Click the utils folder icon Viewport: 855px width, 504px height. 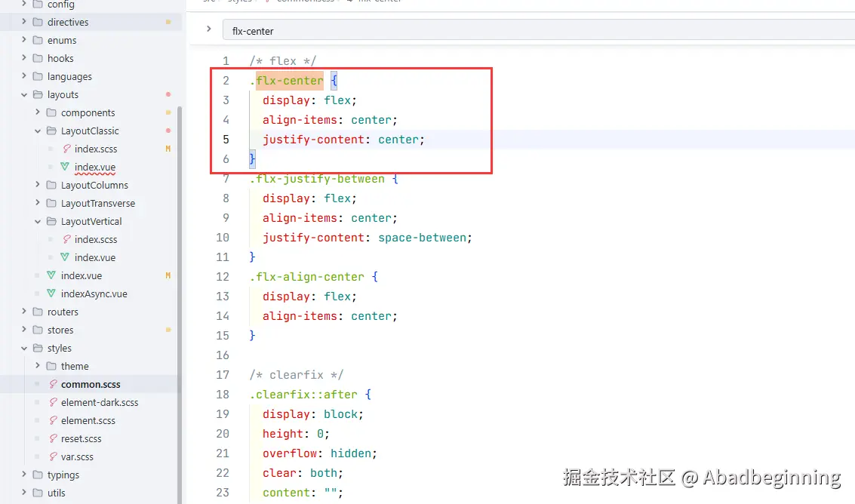38,493
